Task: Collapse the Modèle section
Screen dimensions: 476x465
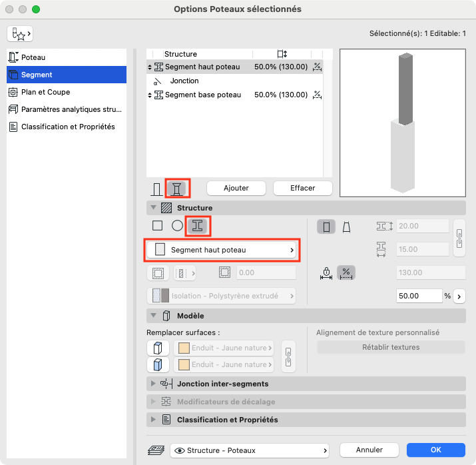Action: pyautogui.click(x=153, y=316)
